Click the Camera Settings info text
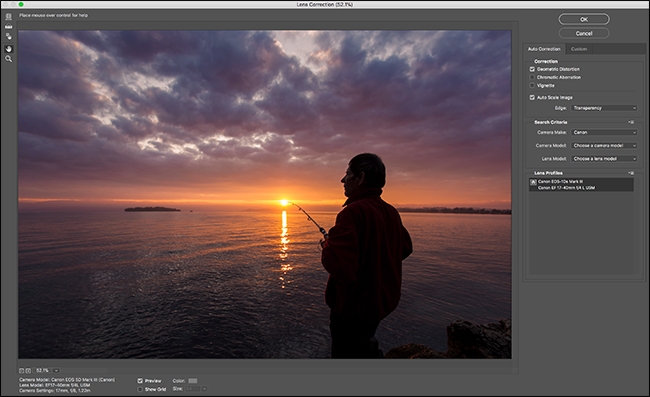The image size is (650, 397). [55, 390]
